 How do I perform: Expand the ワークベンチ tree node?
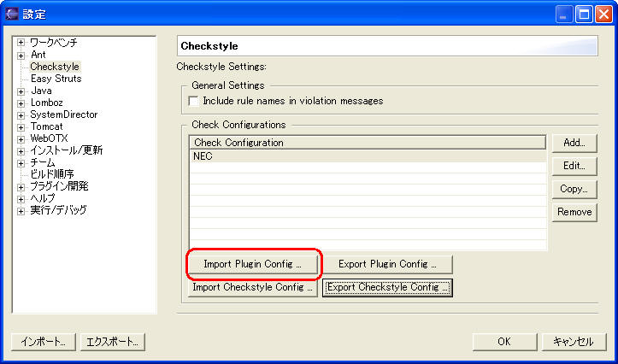click(x=21, y=43)
